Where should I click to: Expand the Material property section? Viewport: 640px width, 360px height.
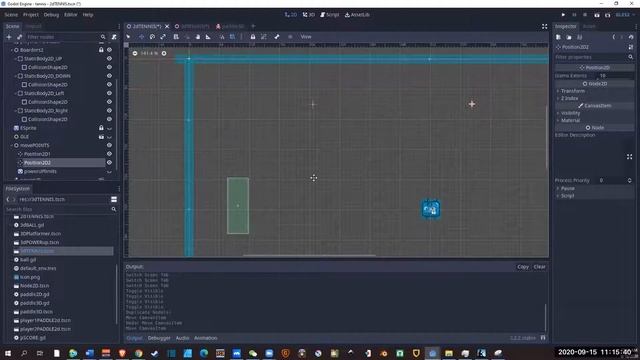pyautogui.click(x=594, y=120)
